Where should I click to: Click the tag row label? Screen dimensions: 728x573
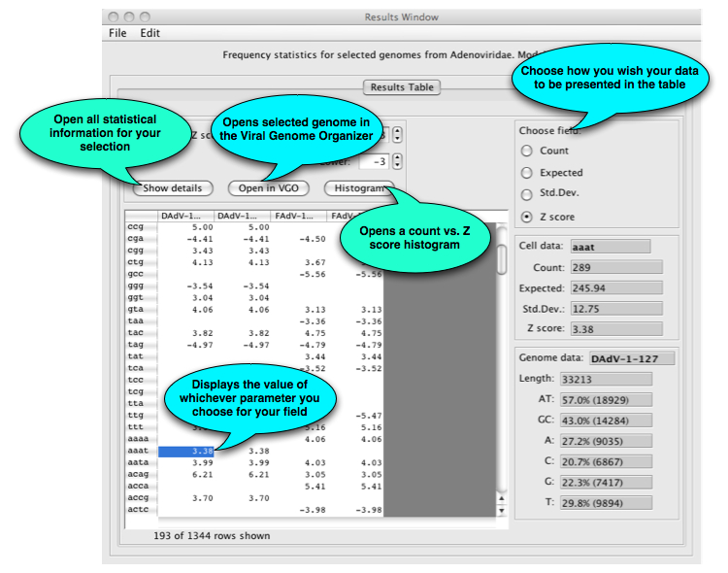click(141, 345)
